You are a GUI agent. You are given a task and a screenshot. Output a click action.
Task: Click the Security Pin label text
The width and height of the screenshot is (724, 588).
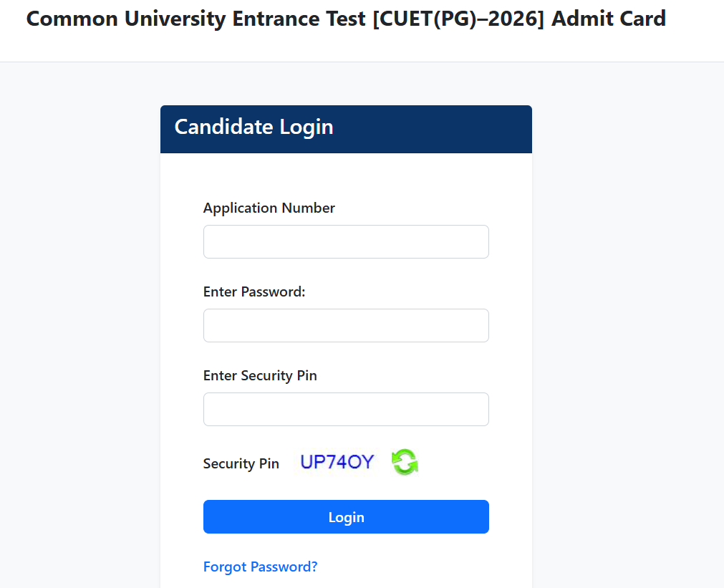tap(241, 463)
